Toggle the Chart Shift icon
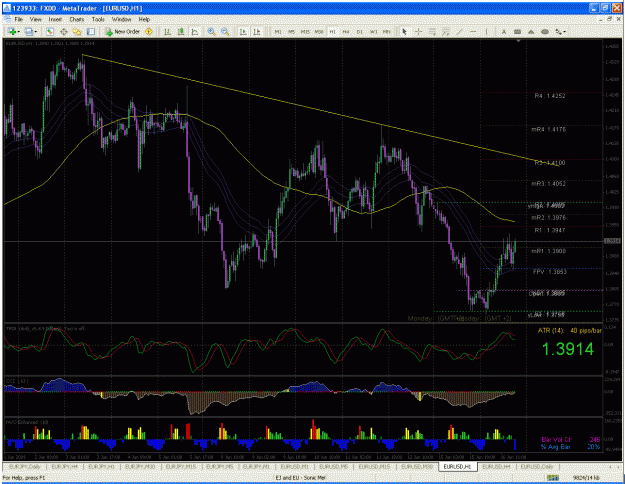Viewport: 625px width, 484px height. point(257,31)
